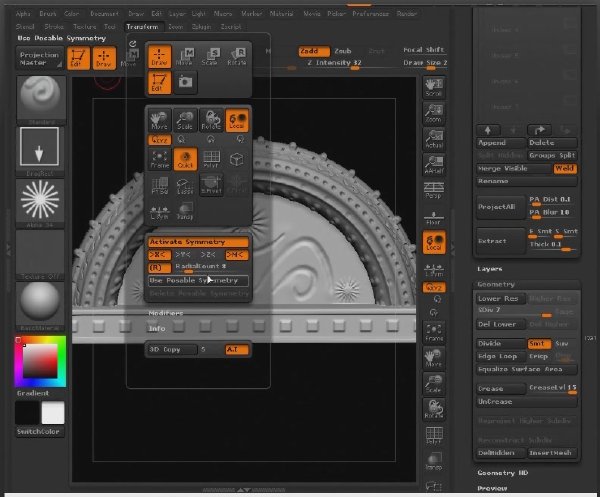The height and width of the screenshot is (497, 600).
Task: Click the SwitchColor button
Action: point(39,432)
